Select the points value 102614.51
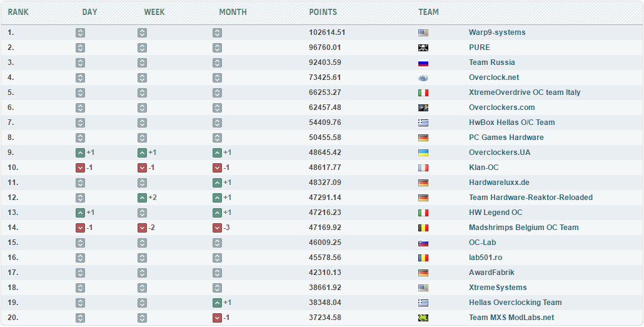The width and height of the screenshot is (644, 327). [x=327, y=33]
